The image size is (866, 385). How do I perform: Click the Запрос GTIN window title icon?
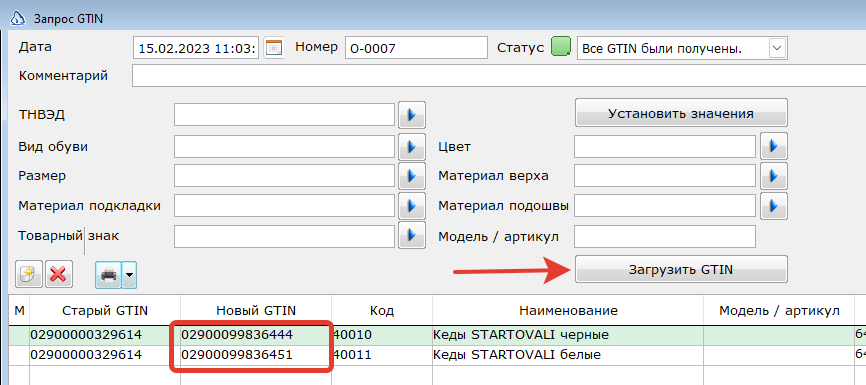point(19,18)
